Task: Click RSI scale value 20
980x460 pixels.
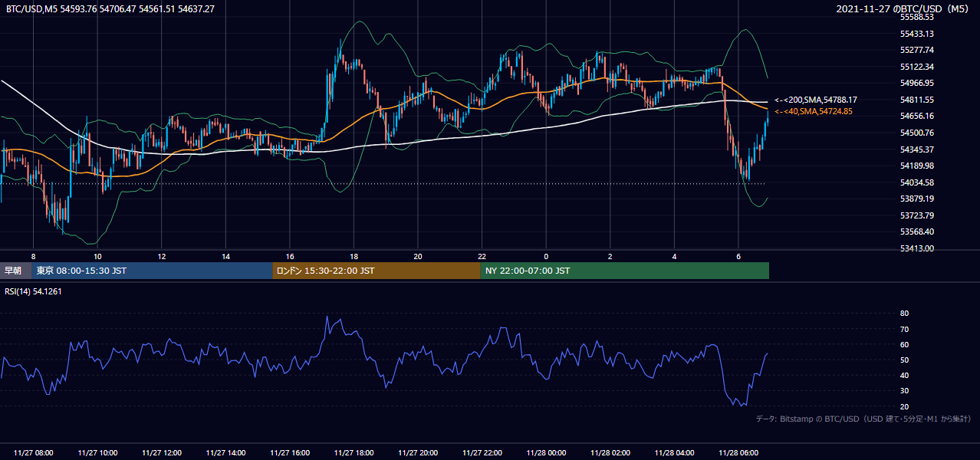Action: coord(904,406)
